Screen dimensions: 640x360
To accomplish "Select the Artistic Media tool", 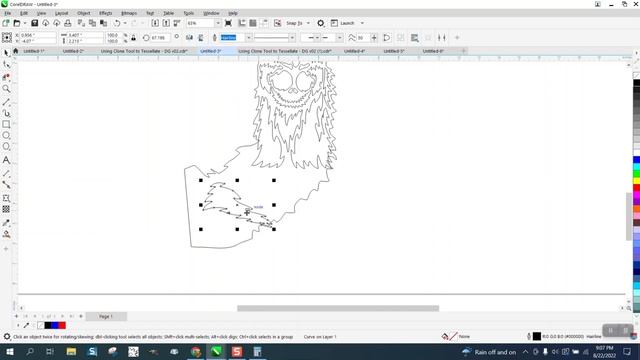I will point(6,113).
